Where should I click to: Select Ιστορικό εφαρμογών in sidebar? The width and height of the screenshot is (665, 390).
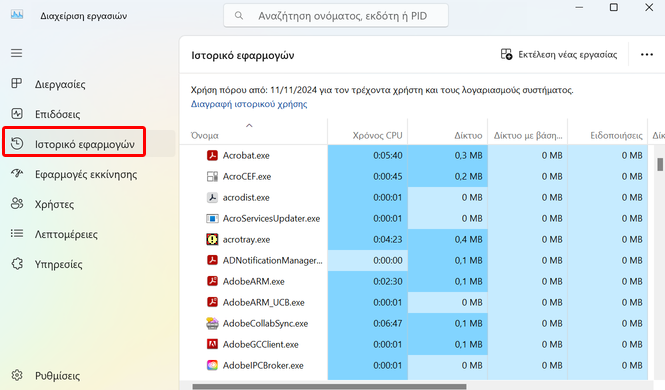coord(84,144)
